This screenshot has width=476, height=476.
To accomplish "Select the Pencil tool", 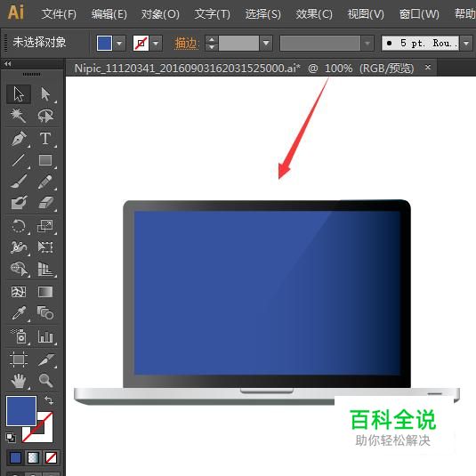I will point(45,182).
